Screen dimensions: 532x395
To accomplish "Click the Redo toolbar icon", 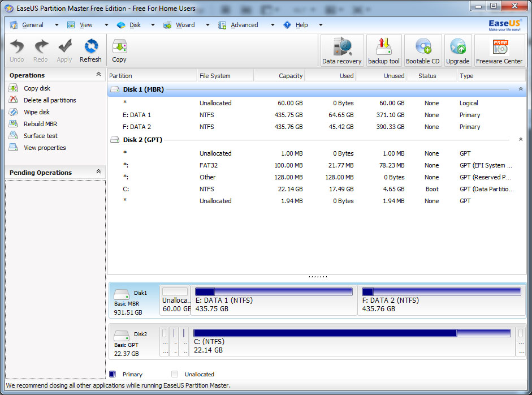I will (x=41, y=46).
